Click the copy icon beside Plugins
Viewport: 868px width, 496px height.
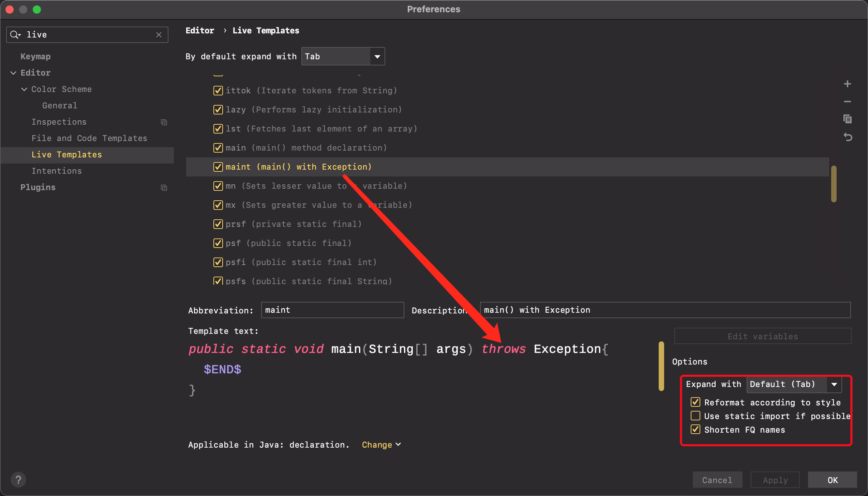[x=164, y=187]
